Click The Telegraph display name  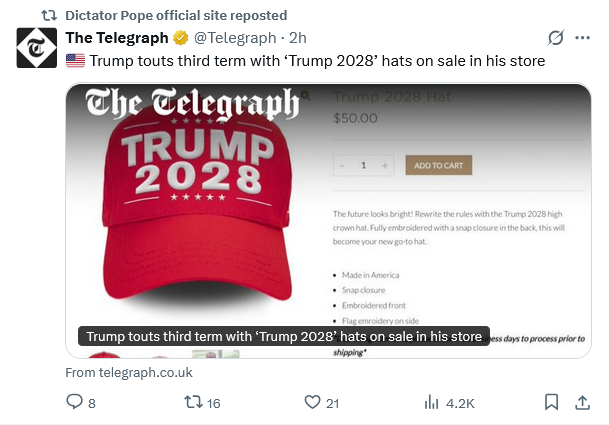[x=118, y=38]
